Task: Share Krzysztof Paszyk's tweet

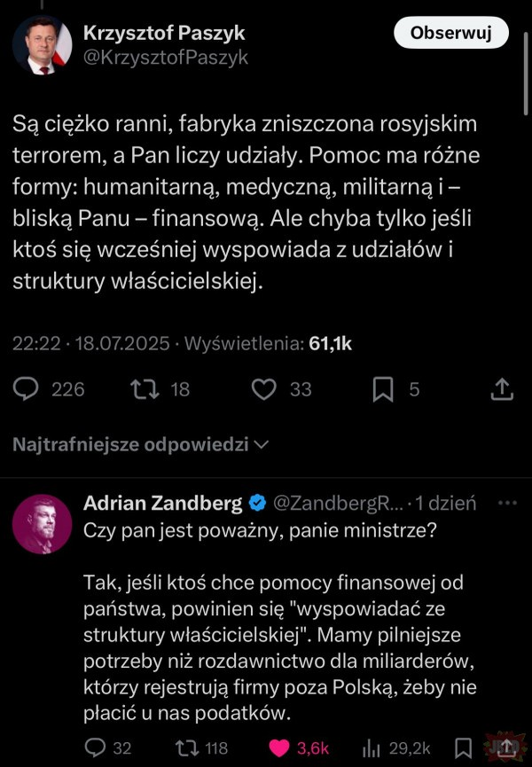Action: 502,389
